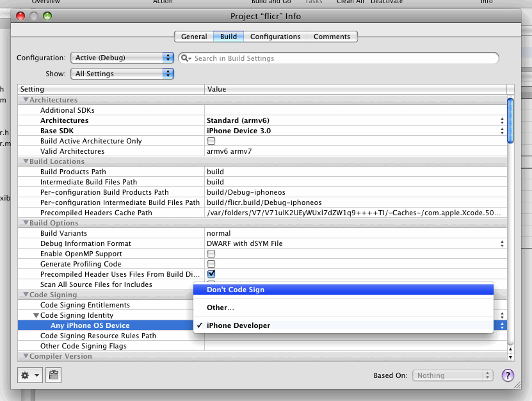532x401 pixels.
Task: Uncheck Precompiled Header Uses Files checkbox
Action: (211, 274)
